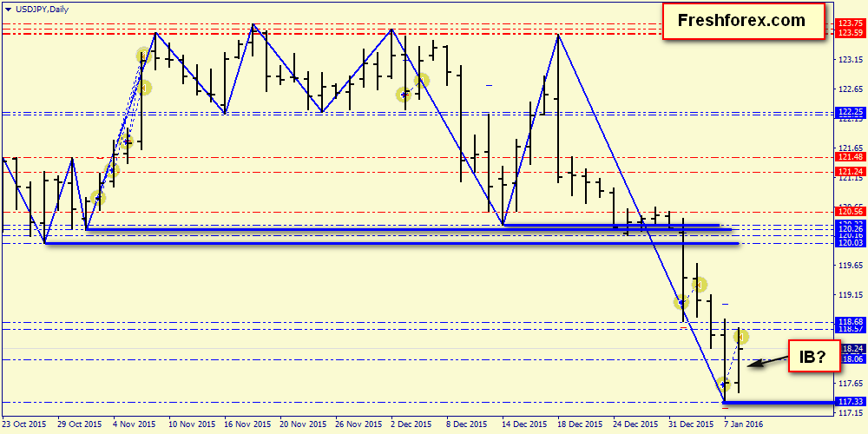The image size is (868, 434).
Task: Click the USDJPY,Daily chart title
Action: [36, 10]
